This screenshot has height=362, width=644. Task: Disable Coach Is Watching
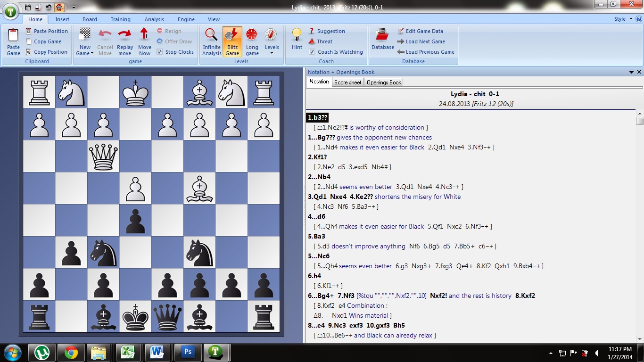click(x=313, y=52)
